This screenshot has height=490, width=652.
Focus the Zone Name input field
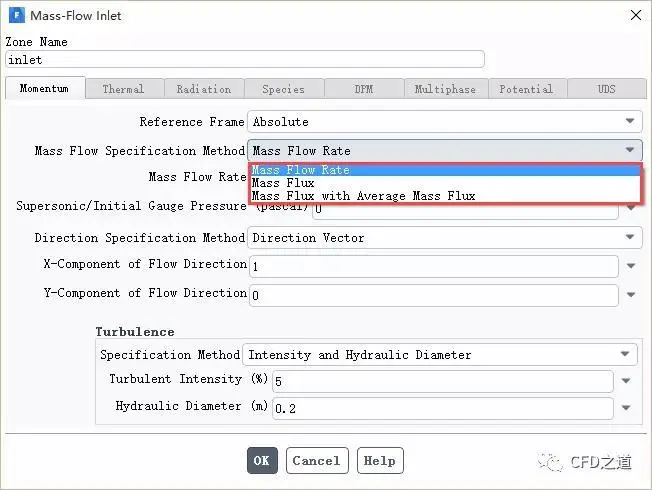click(245, 59)
